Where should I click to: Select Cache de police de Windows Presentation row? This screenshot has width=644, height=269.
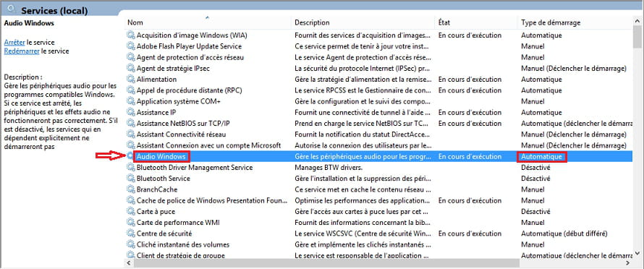[x=379, y=200]
